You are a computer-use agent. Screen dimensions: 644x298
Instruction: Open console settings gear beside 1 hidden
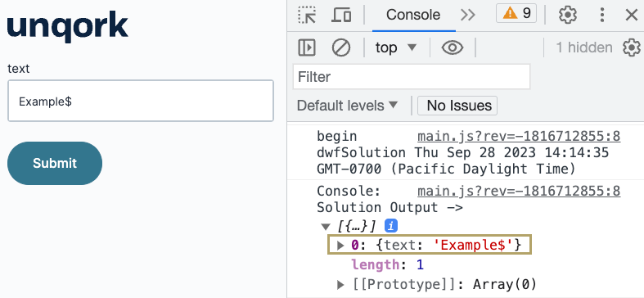[x=631, y=47]
